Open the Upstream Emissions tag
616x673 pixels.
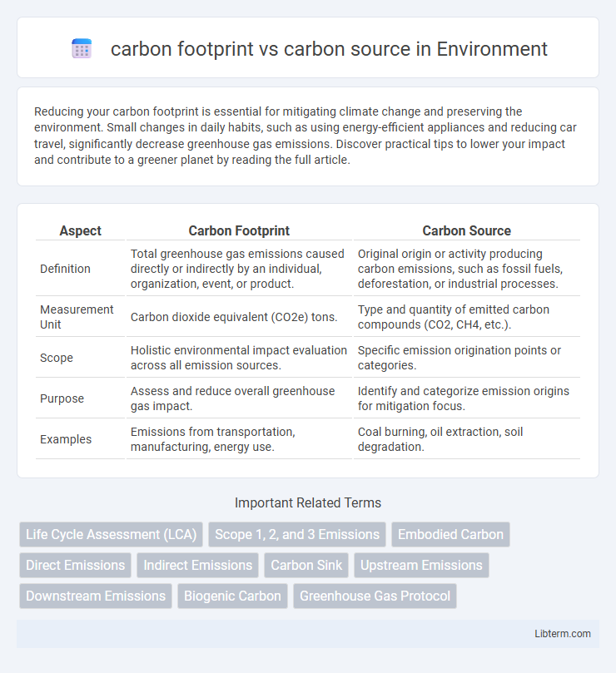(421, 565)
